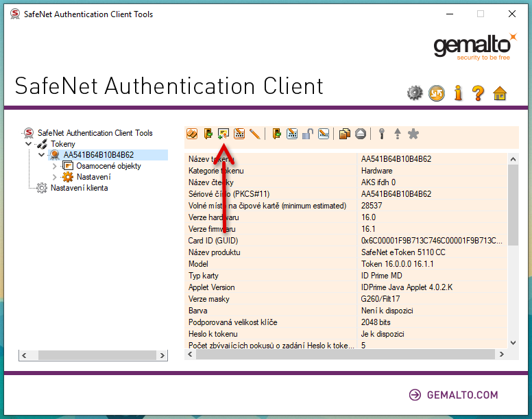Select the Kategorie tokenu row
Viewport: 532px width, 419px height.
click(346, 171)
